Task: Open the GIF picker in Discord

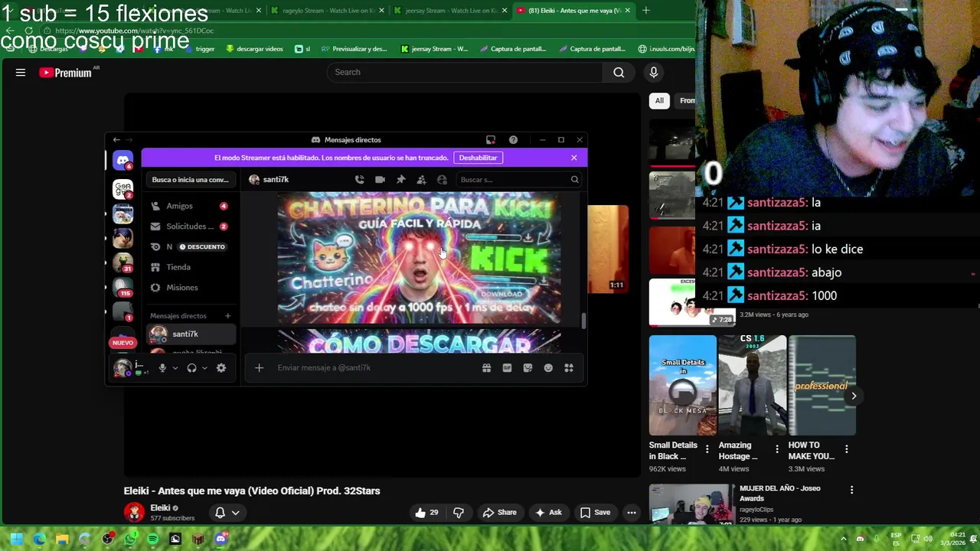Action: [x=507, y=368]
